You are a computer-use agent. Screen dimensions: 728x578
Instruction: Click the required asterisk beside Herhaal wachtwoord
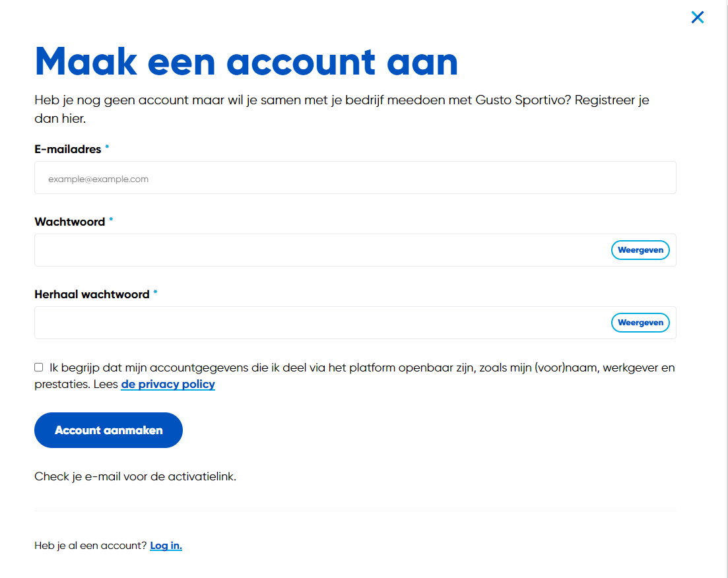(156, 292)
